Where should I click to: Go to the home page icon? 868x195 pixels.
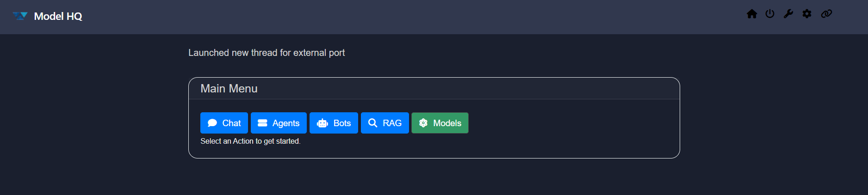752,14
